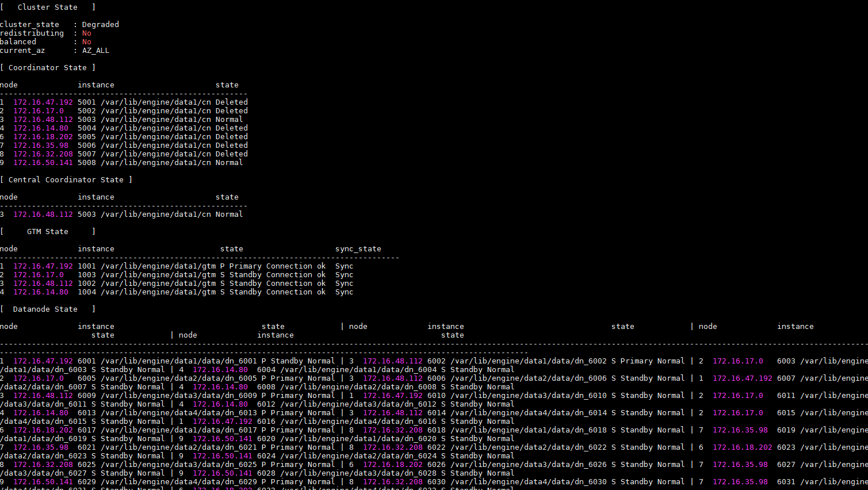Select datanode instance number 6025
The image size is (868, 490).
(87, 465)
